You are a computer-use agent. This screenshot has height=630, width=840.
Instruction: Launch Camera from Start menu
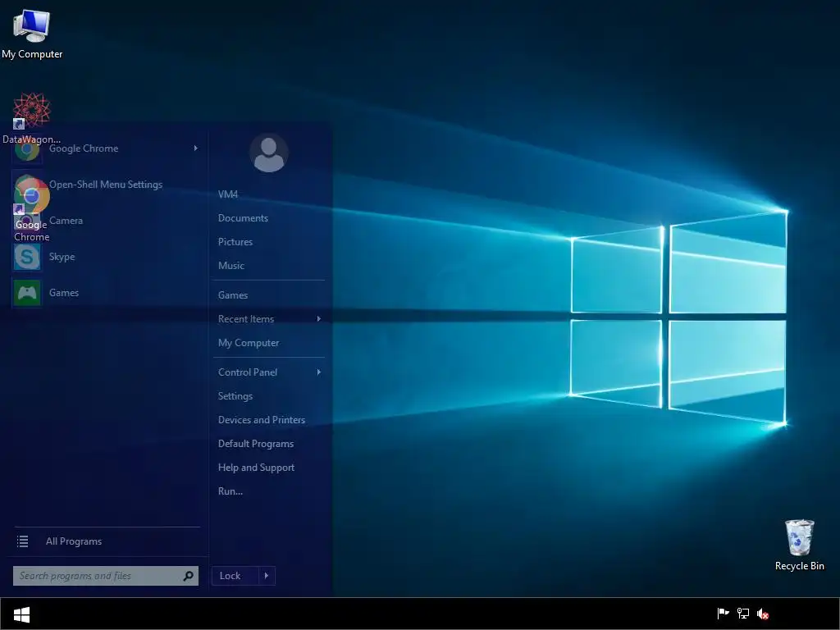(107, 220)
